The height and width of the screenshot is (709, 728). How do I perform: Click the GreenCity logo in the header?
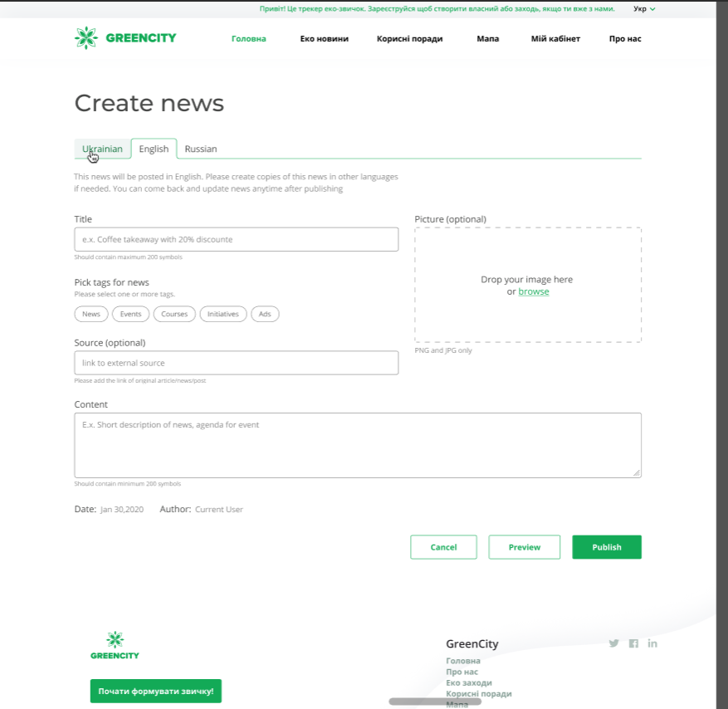pyautogui.click(x=124, y=37)
